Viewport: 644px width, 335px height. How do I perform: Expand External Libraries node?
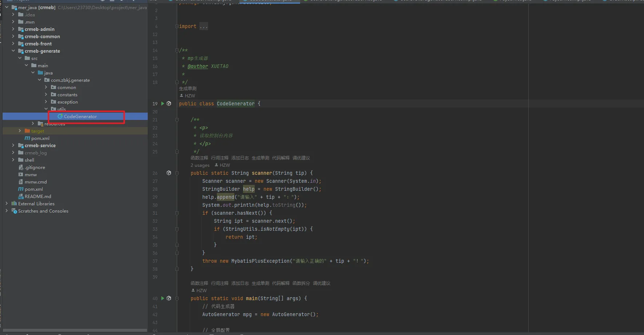(7, 203)
